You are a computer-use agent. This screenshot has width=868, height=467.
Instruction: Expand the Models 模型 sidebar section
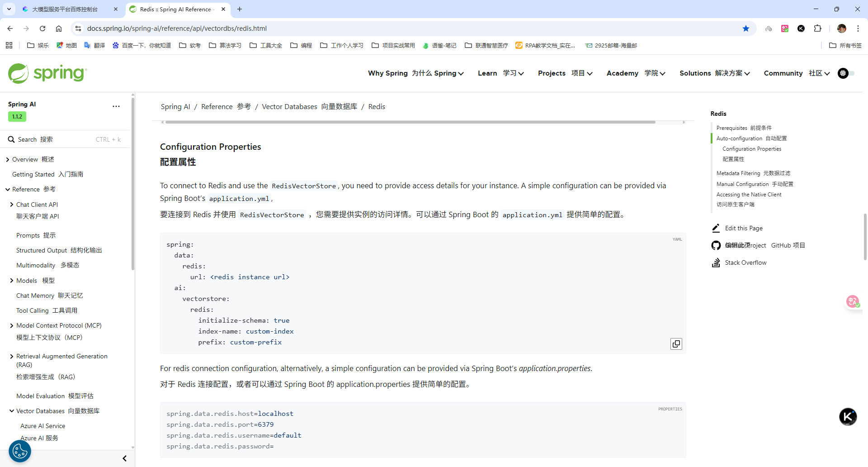(10, 280)
